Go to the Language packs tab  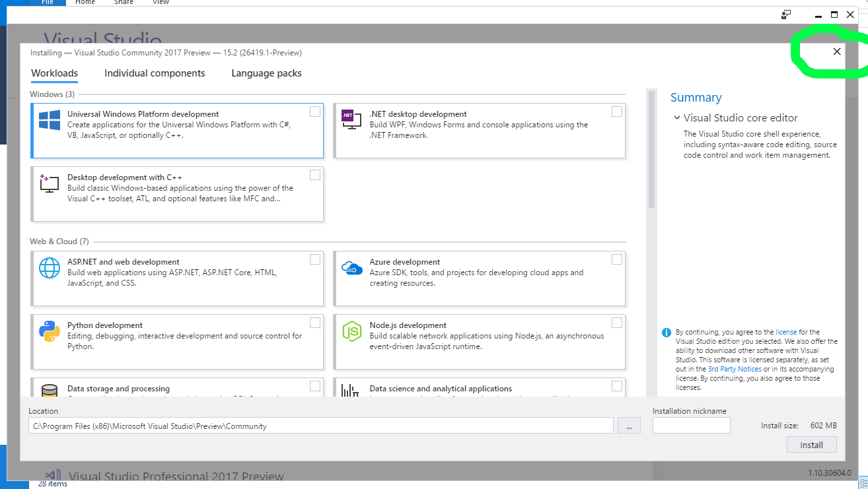pyautogui.click(x=266, y=73)
